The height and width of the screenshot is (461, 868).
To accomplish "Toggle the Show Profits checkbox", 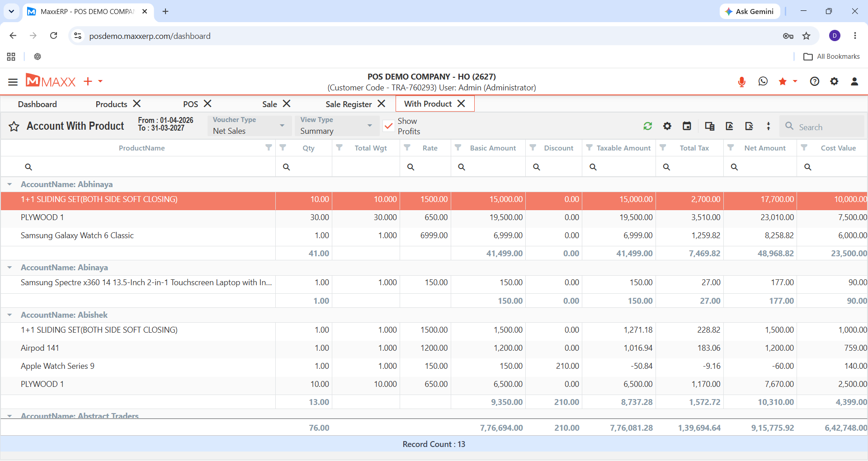I will pos(388,126).
